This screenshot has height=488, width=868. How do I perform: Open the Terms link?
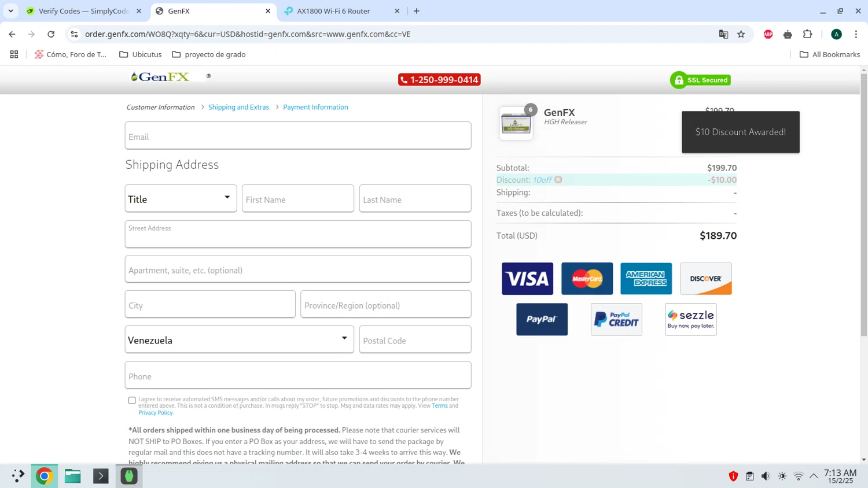pos(440,406)
